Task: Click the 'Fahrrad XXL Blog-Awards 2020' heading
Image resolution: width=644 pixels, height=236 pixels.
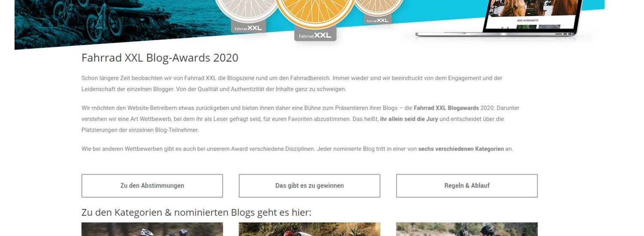Action: pyautogui.click(x=160, y=58)
